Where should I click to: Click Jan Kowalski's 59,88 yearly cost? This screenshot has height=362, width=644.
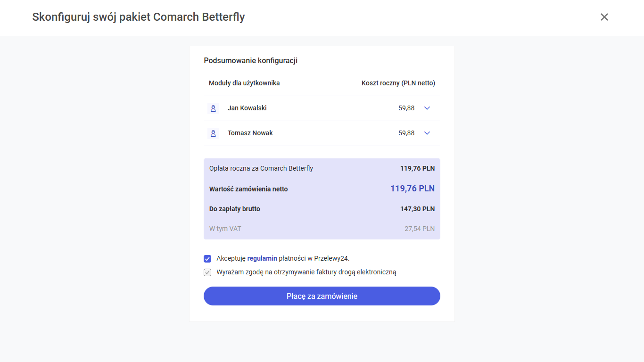click(406, 108)
